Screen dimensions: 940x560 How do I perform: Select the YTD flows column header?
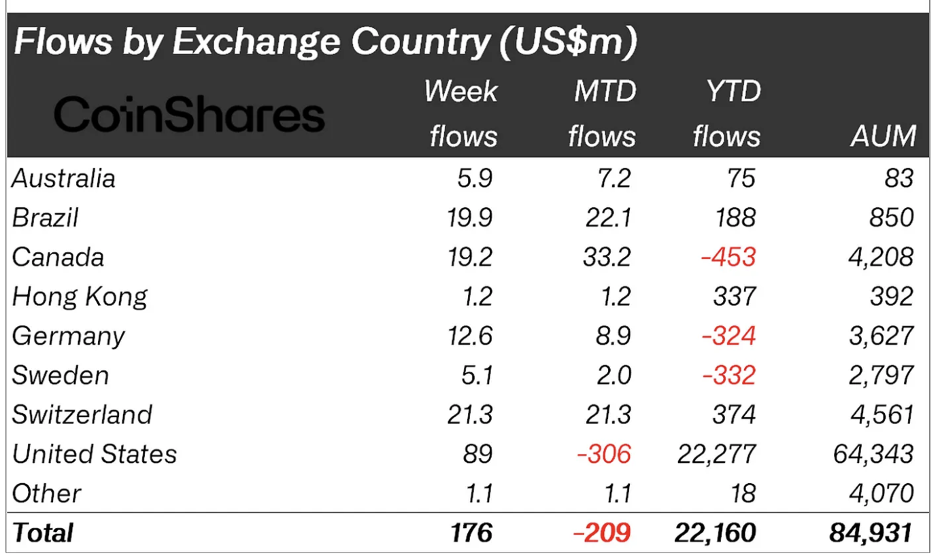click(x=727, y=113)
